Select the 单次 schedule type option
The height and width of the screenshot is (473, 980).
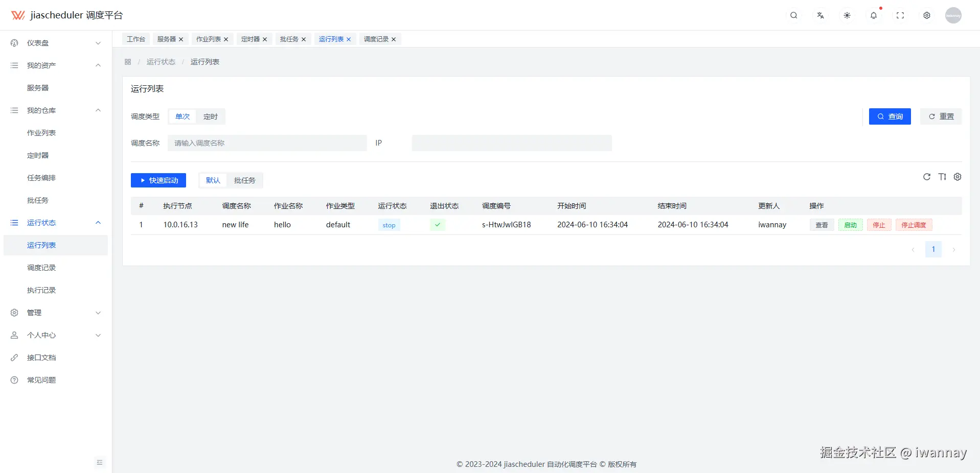click(181, 116)
